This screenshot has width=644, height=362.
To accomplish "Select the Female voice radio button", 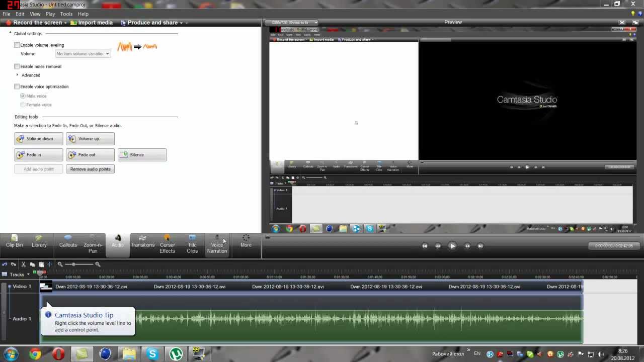I will click(x=23, y=105).
